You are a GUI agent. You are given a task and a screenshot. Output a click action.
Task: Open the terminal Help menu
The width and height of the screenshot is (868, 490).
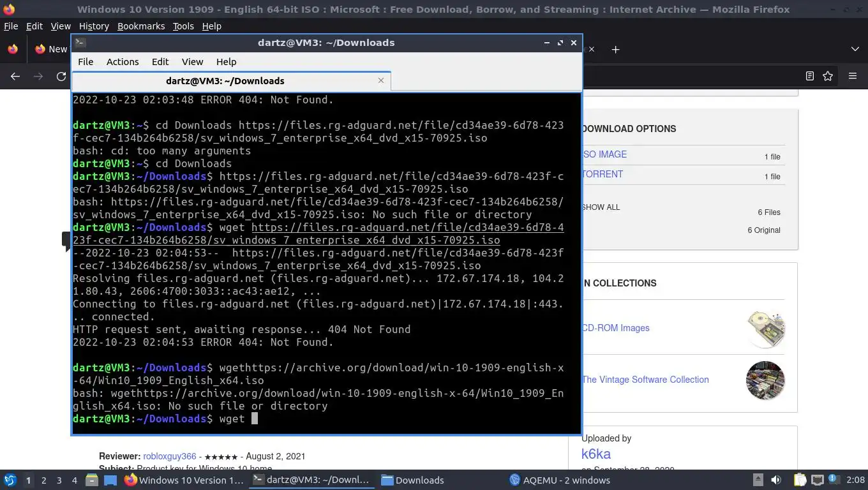(226, 62)
